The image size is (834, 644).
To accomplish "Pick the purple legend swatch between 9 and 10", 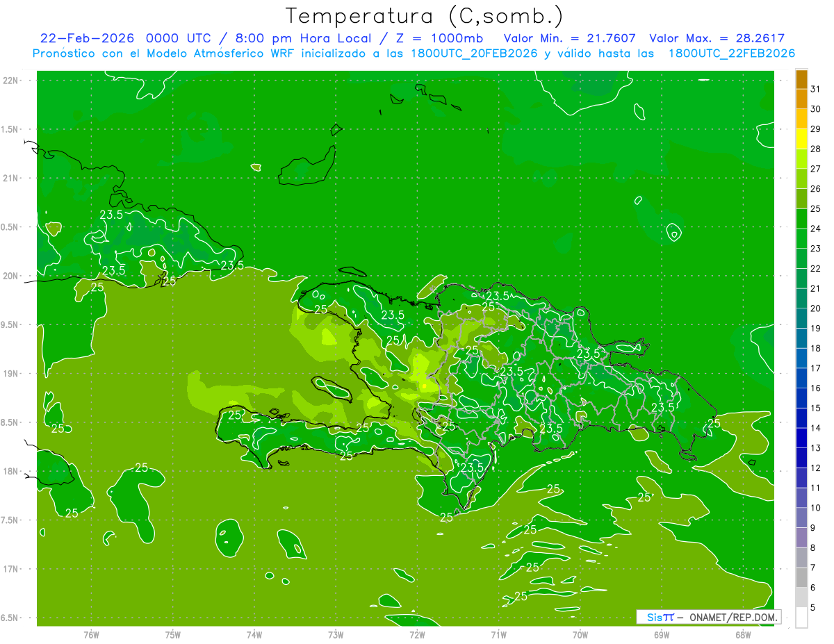I will [801, 518].
